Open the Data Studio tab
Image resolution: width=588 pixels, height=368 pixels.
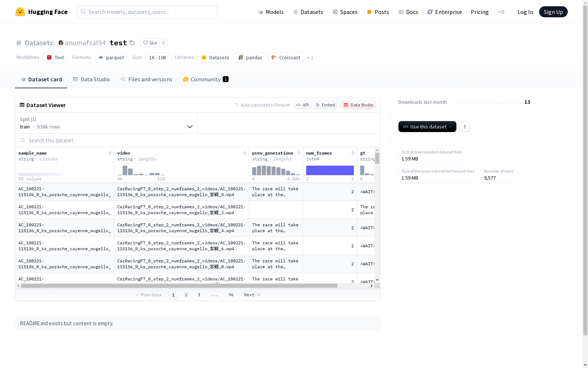(92, 79)
